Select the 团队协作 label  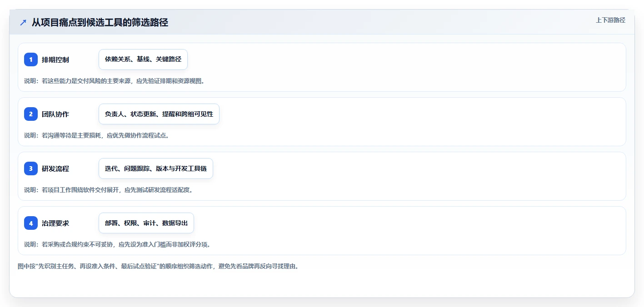[55, 114]
